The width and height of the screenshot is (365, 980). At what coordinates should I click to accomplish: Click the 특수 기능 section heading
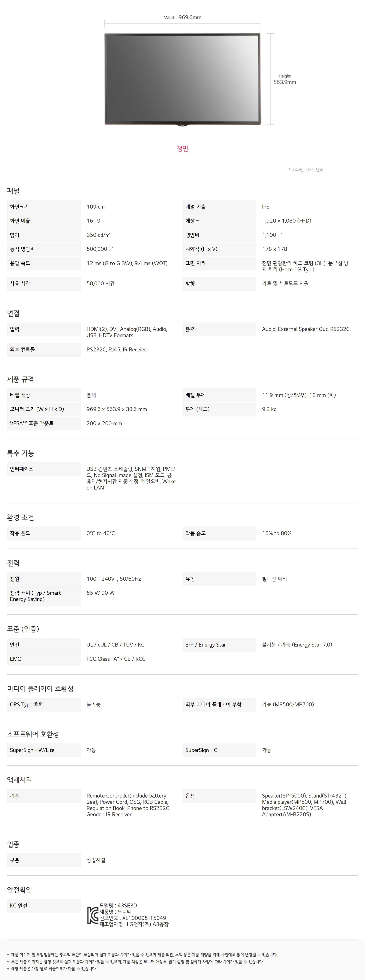point(20,453)
